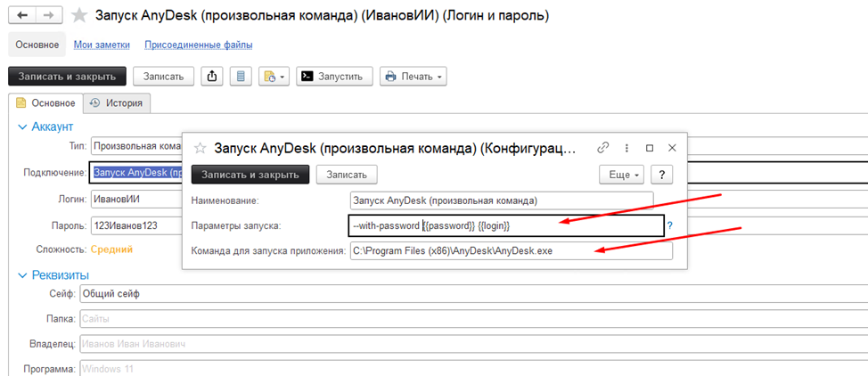
Task: Click the back navigation arrow
Action: (x=22, y=16)
